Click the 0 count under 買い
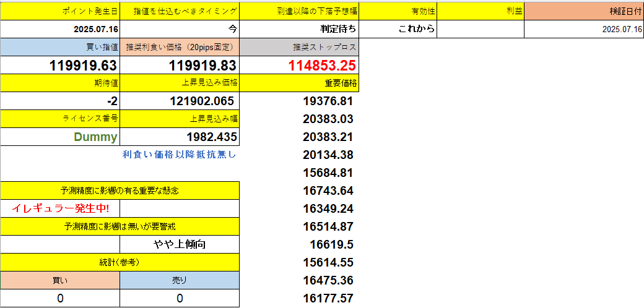This screenshot has height=308, width=644. click(x=60, y=298)
